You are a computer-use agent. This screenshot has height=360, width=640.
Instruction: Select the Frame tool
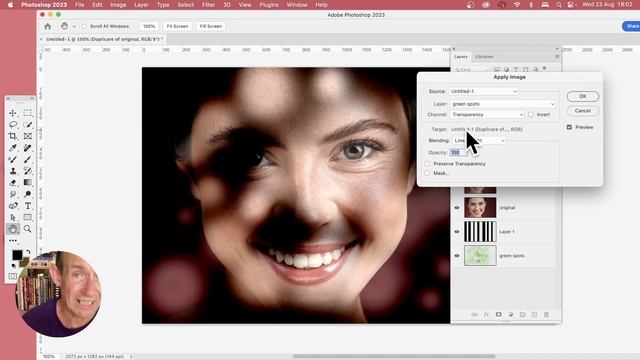27,136
